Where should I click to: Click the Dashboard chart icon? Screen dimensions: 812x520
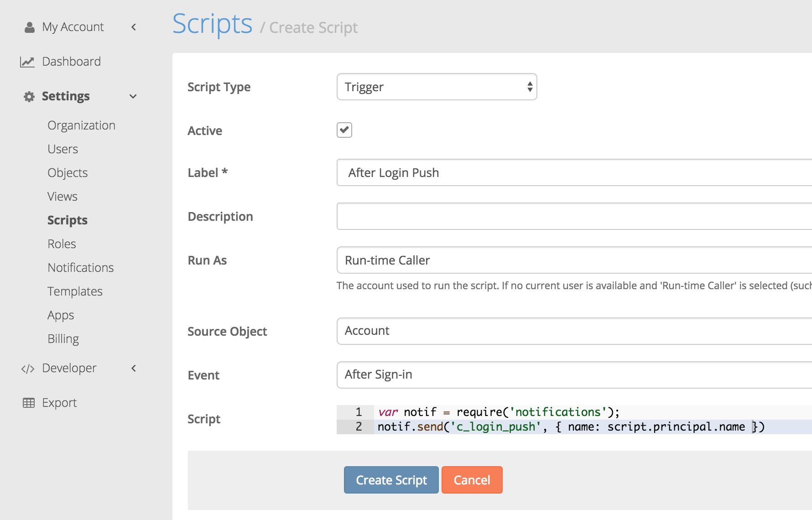[x=27, y=62]
